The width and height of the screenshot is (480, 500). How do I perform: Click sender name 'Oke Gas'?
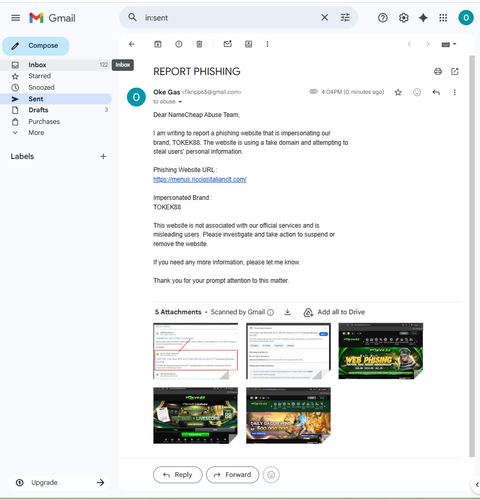click(166, 92)
